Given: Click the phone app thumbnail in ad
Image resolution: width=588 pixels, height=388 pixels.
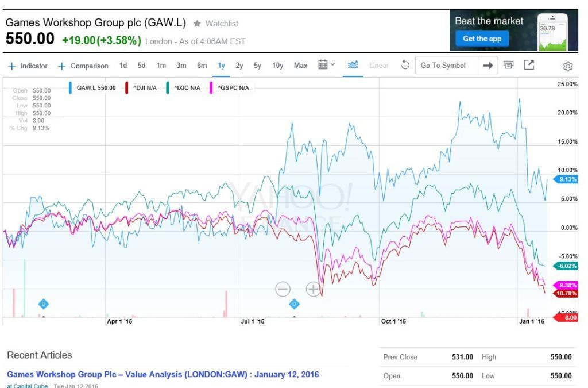Looking at the screenshot, I should (x=553, y=32).
